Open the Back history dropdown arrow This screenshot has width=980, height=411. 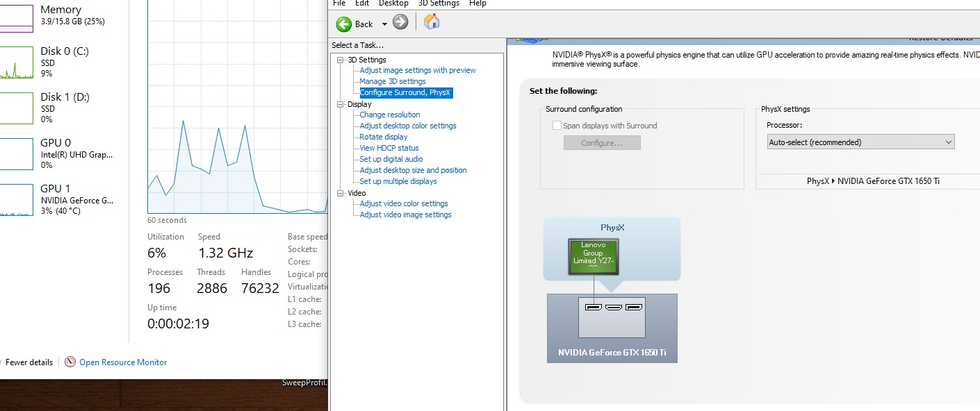(x=384, y=24)
